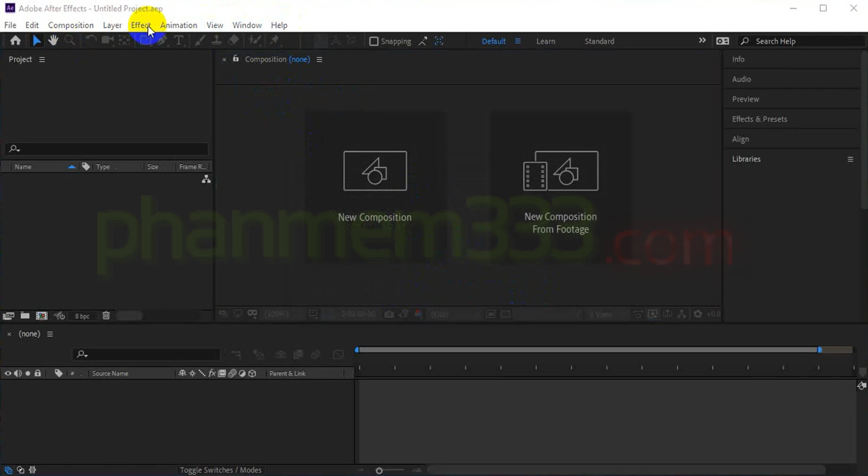Expand the Effects & Presets panel
868x476 pixels.
(759, 119)
